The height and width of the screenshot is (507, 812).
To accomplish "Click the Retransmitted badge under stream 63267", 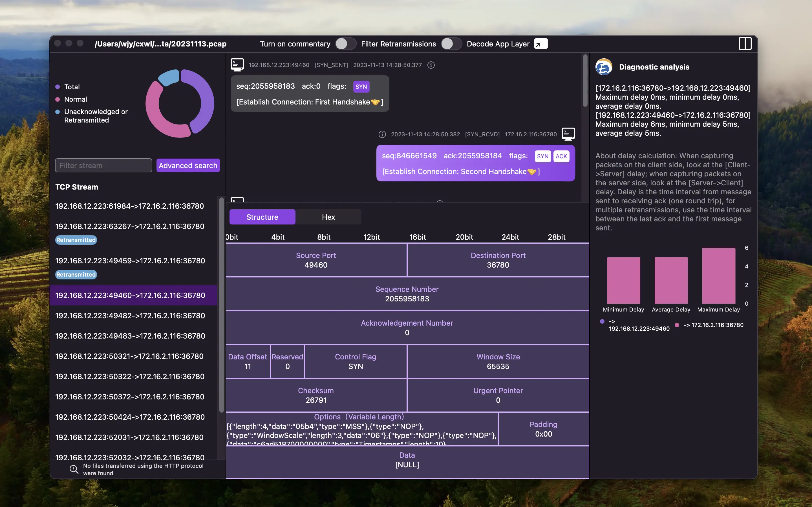I will (76, 240).
